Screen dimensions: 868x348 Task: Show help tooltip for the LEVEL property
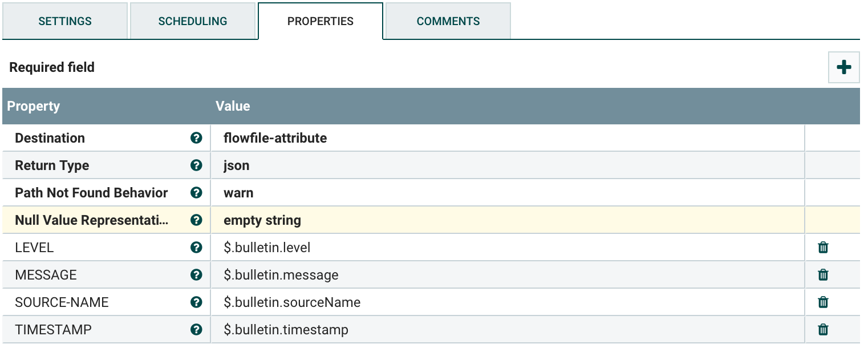(x=196, y=247)
